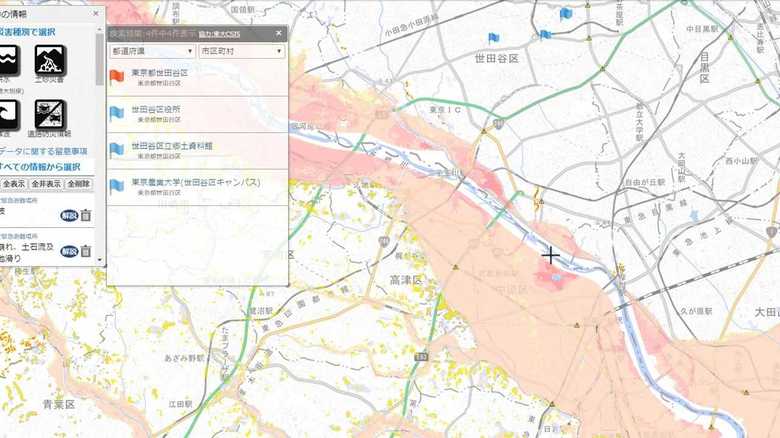Select the tsunami wave hazard icon

tap(9, 114)
